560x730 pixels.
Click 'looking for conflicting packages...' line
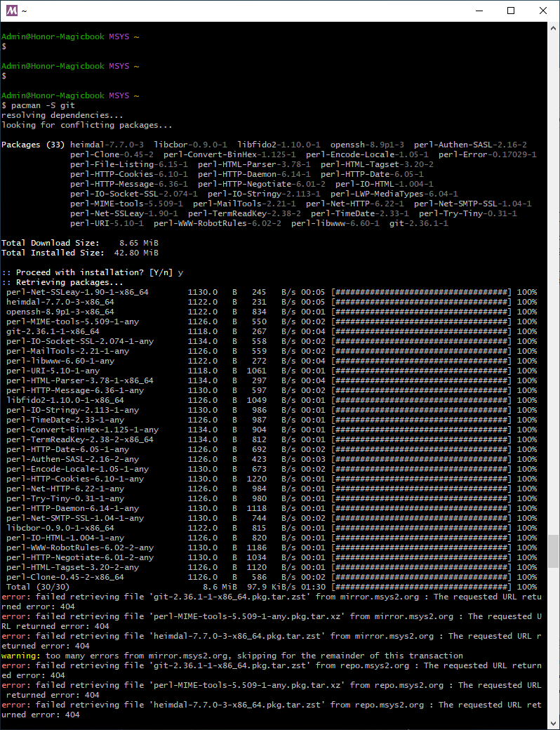[x=87, y=125]
